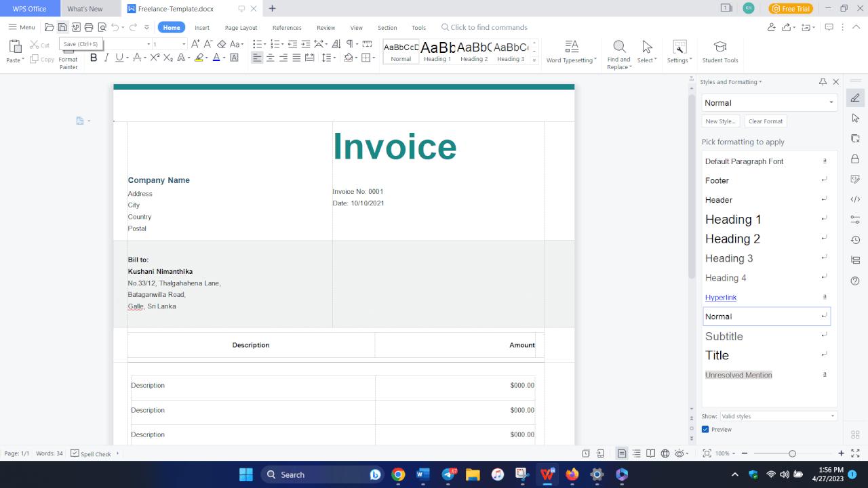This screenshot has height=488, width=868.
Task: Open Find and Replace
Action: point(618,51)
